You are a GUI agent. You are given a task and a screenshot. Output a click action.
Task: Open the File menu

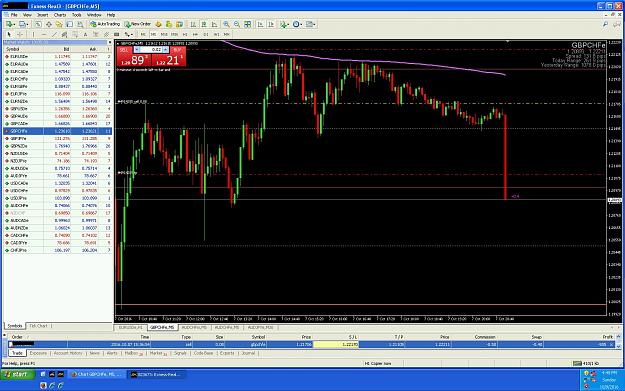[x=14, y=15]
